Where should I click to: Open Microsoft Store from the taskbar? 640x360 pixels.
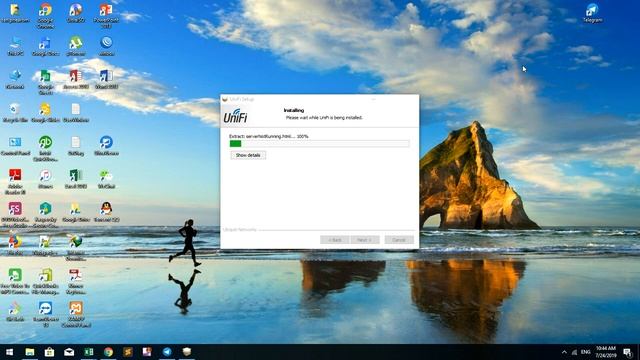pos(49,352)
